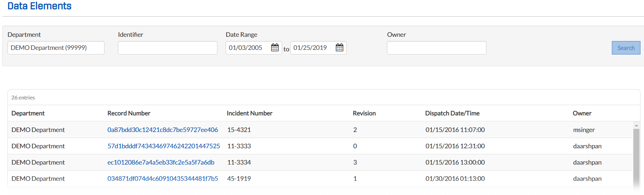This screenshot has height=195, width=644.
Task: Sort by Incident Number column header
Action: (250, 113)
